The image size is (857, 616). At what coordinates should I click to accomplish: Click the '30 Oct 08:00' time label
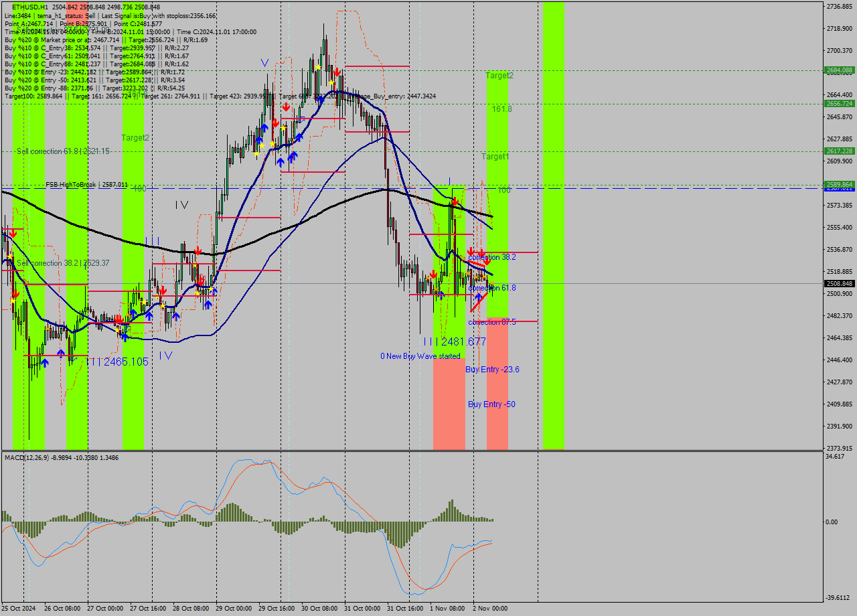319,609
